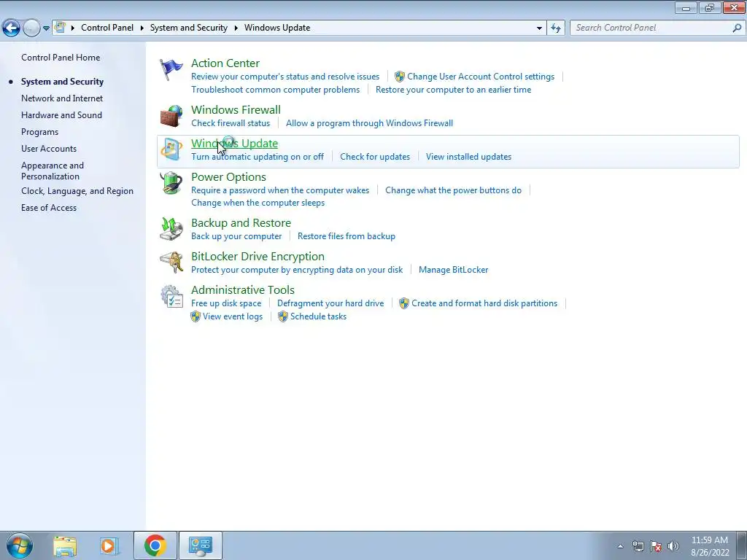The height and width of the screenshot is (560, 747).
Task: Expand the address bar history dropdown
Action: coord(539,28)
